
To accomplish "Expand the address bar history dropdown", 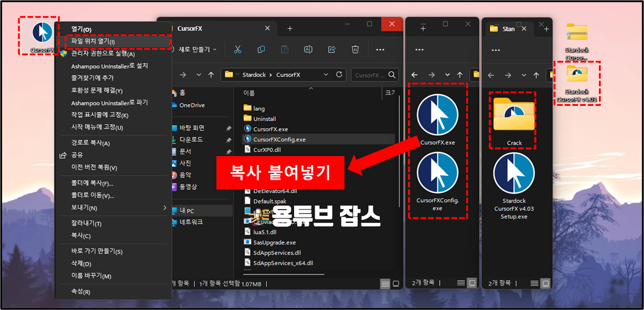I will pos(326,74).
